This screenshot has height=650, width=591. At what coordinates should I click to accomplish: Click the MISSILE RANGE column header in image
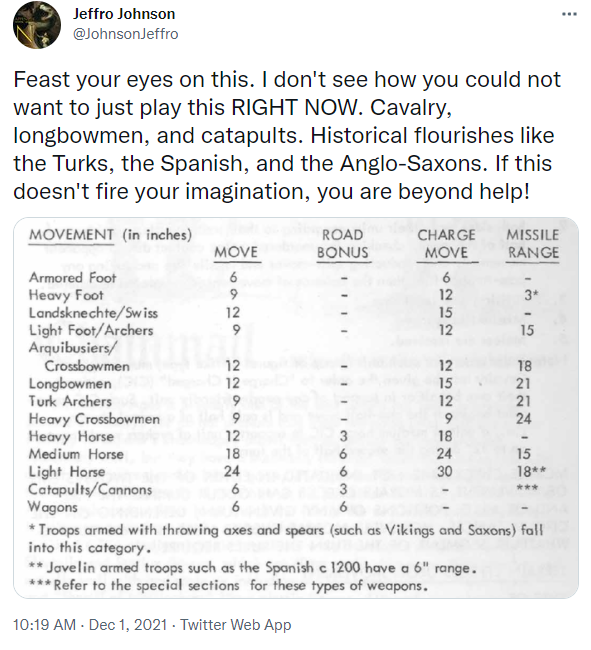(533, 244)
